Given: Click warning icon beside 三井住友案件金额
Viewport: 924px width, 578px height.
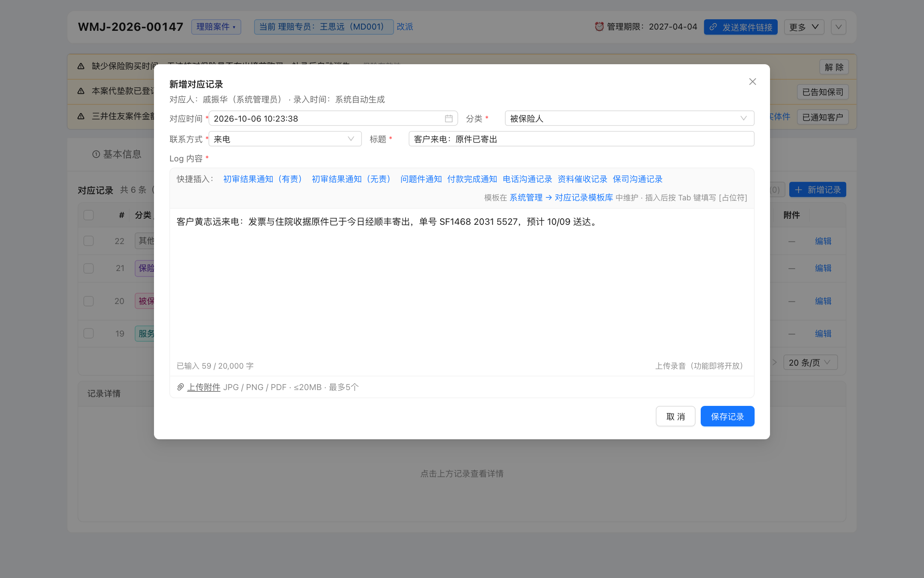Looking at the screenshot, I should pos(81,116).
